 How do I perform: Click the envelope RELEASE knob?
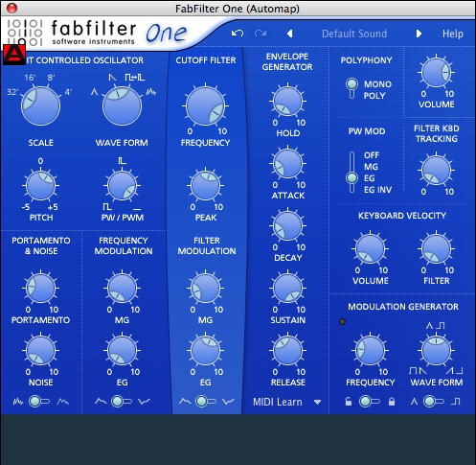[x=287, y=350]
